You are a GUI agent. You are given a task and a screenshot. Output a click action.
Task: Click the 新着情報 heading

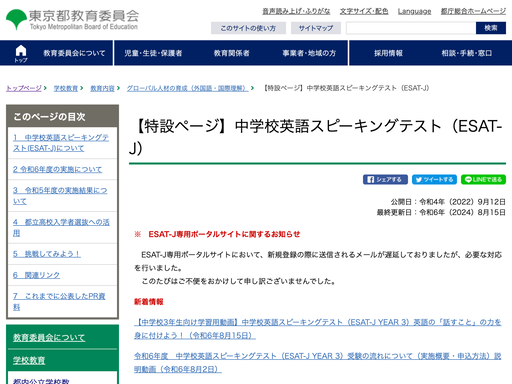point(149,302)
